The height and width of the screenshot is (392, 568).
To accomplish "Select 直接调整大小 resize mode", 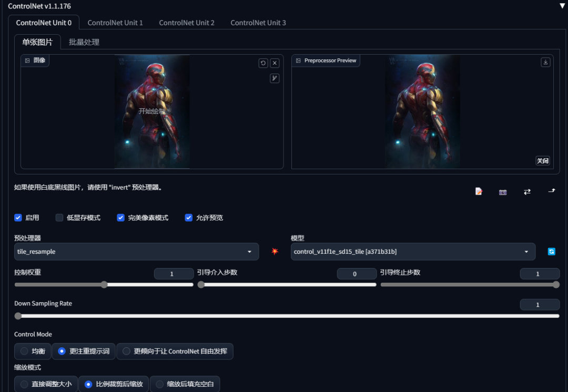I will 46,384.
